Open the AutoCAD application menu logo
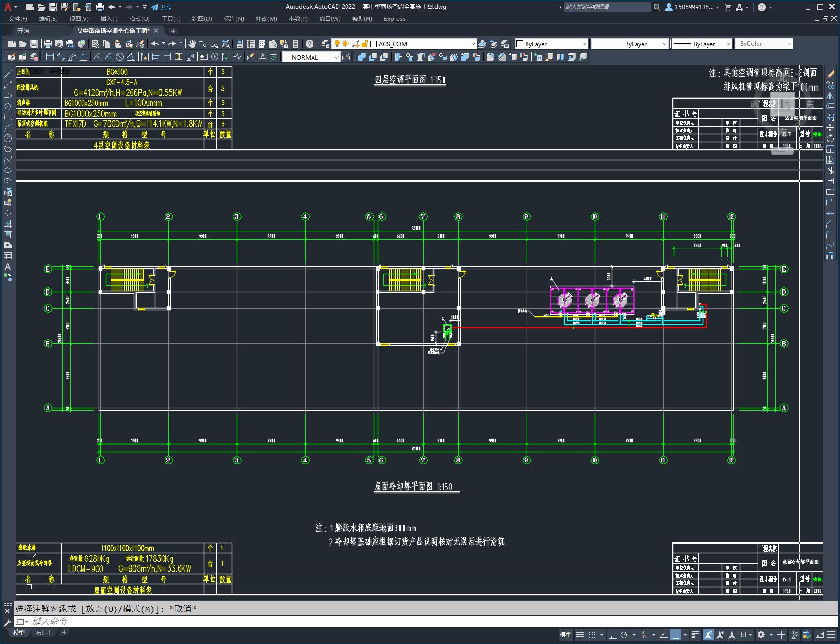This screenshot has height=644, width=840. coord(8,7)
